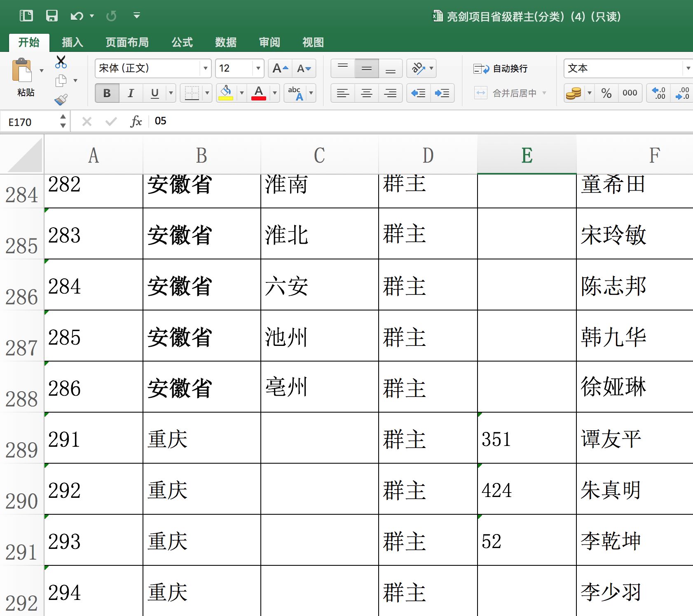Viewport: 693px width, 616px height.
Task: Click the cell Borders icon
Action: 192,93
